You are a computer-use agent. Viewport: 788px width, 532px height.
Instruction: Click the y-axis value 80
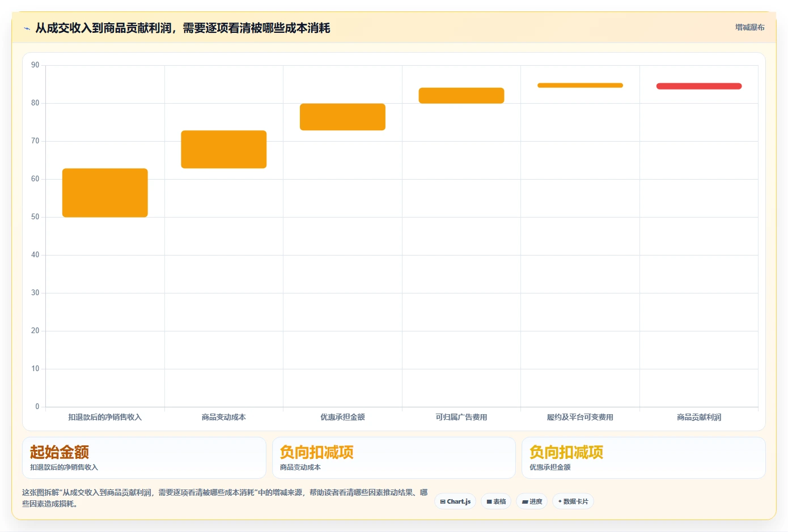pos(35,103)
